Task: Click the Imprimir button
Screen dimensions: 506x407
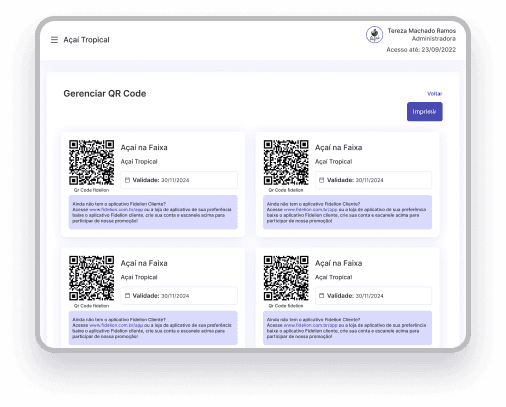Action: pos(424,112)
